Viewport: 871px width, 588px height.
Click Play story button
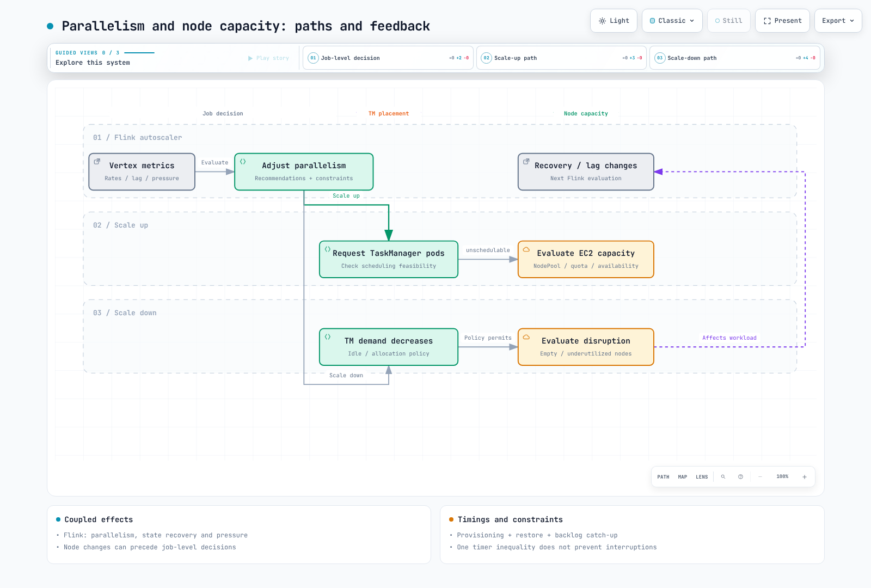click(x=268, y=58)
